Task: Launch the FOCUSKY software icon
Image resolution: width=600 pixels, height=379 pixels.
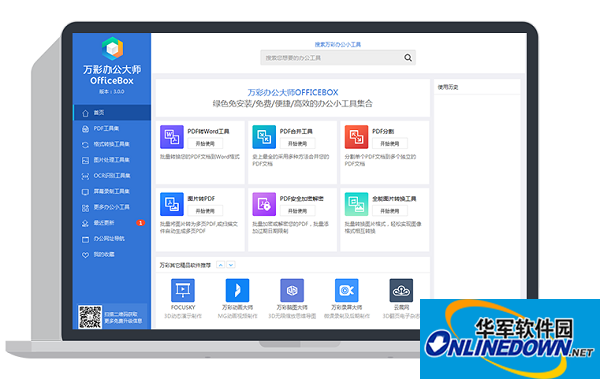Action: 183,290
